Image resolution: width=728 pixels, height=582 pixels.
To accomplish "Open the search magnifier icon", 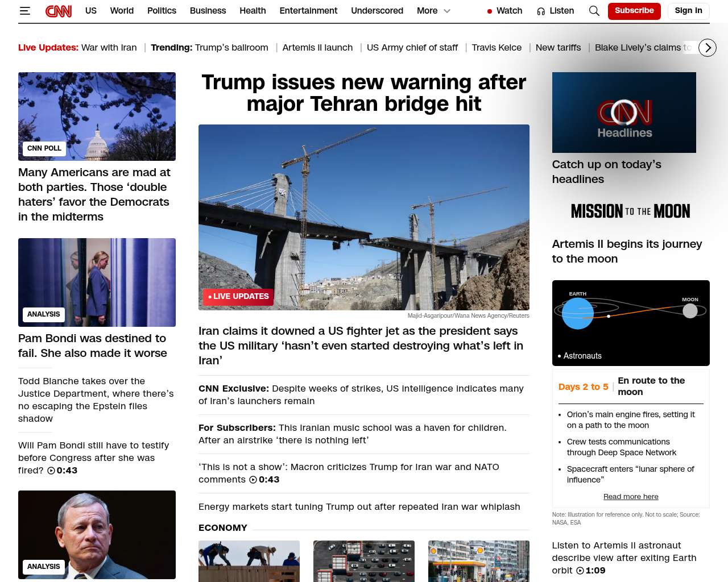I will (594, 11).
